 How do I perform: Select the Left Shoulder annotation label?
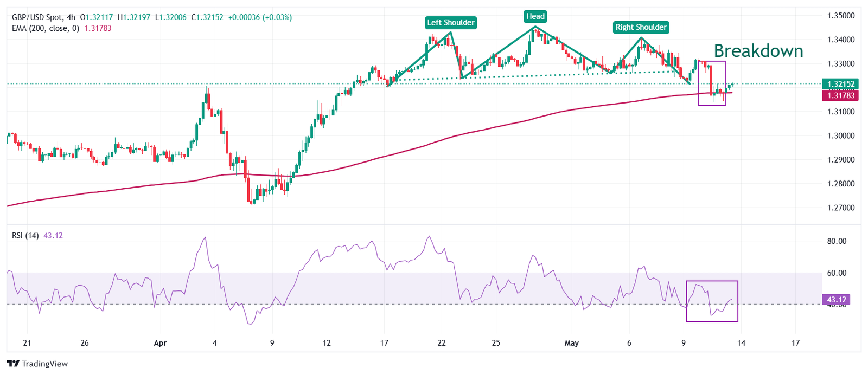450,22
